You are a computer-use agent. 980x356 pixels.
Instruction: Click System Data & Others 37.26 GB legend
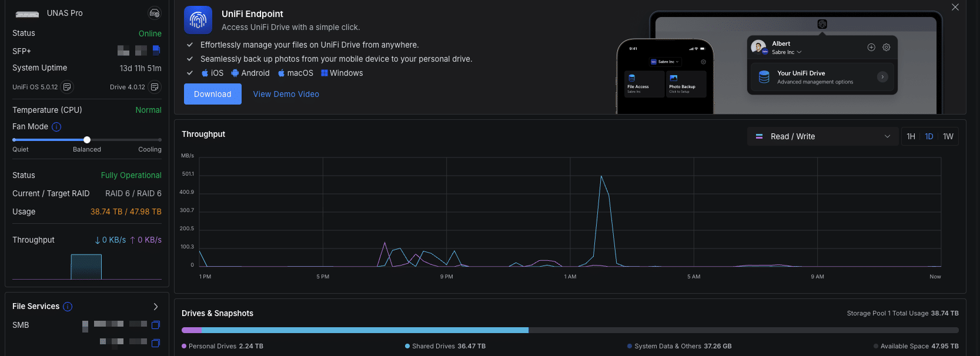680,346
